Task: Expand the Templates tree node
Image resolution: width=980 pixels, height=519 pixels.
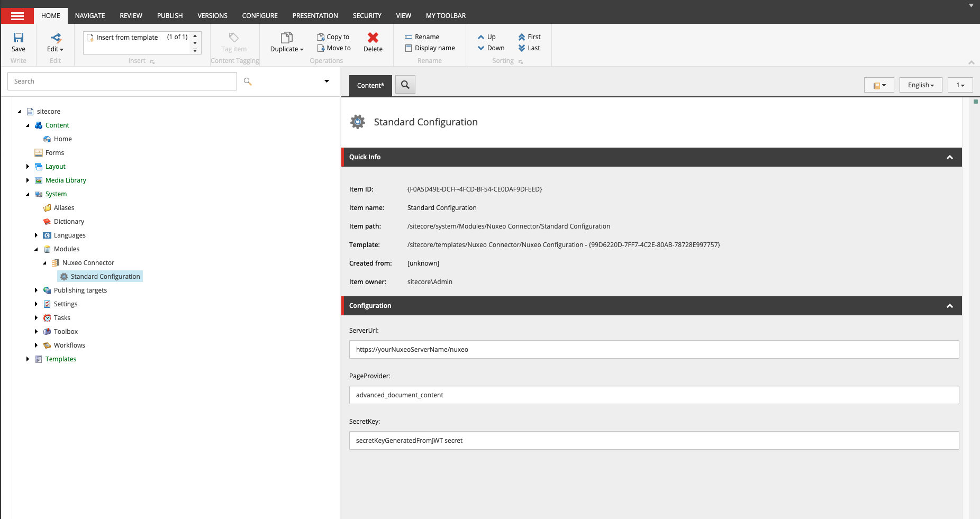Action: coord(28,359)
